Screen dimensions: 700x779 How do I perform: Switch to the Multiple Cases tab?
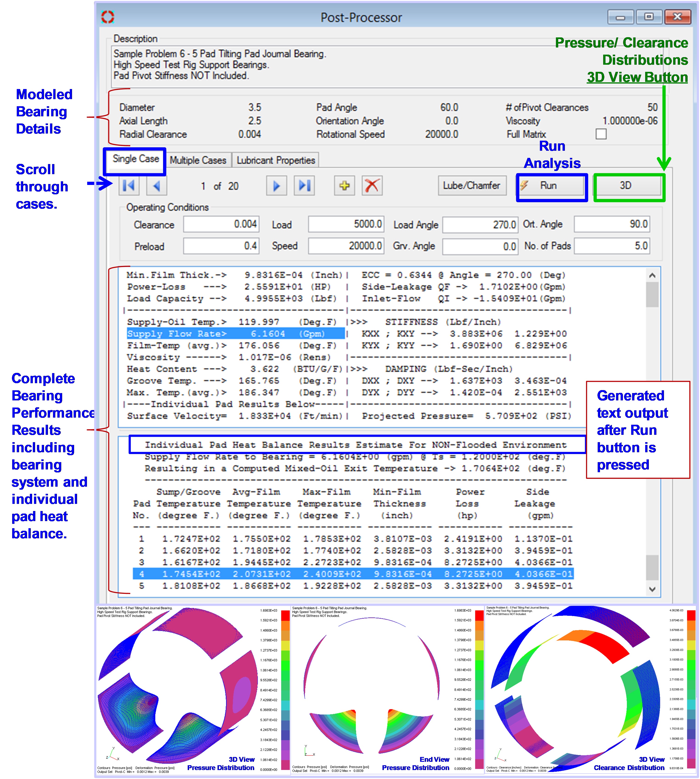tap(198, 160)
